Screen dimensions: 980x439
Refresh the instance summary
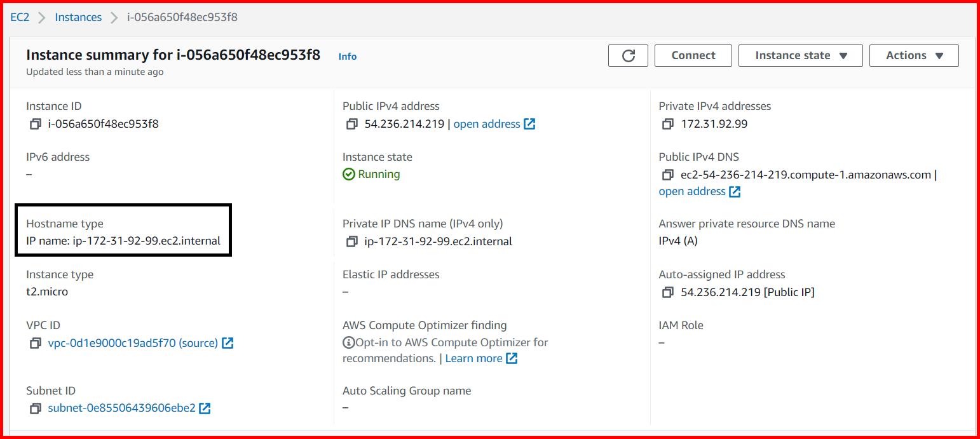(x=628, y=55)
